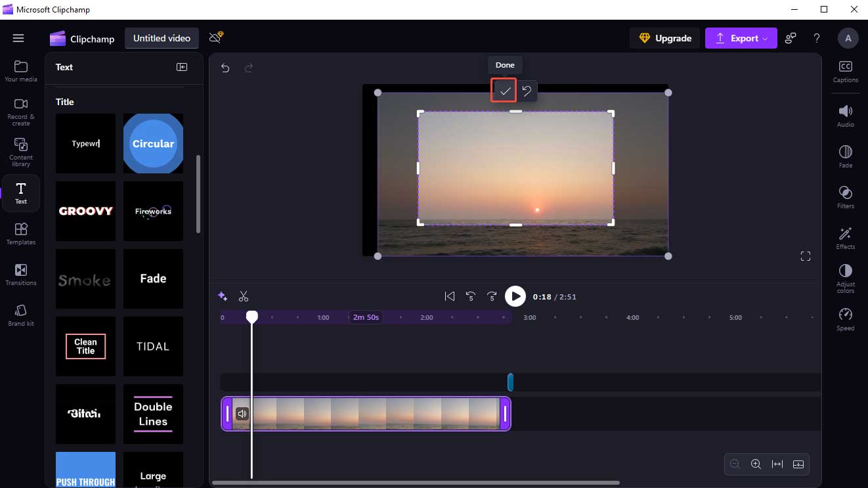Click the Upgrade button
Screen dimensions: 868x488
tap(665, 38)
